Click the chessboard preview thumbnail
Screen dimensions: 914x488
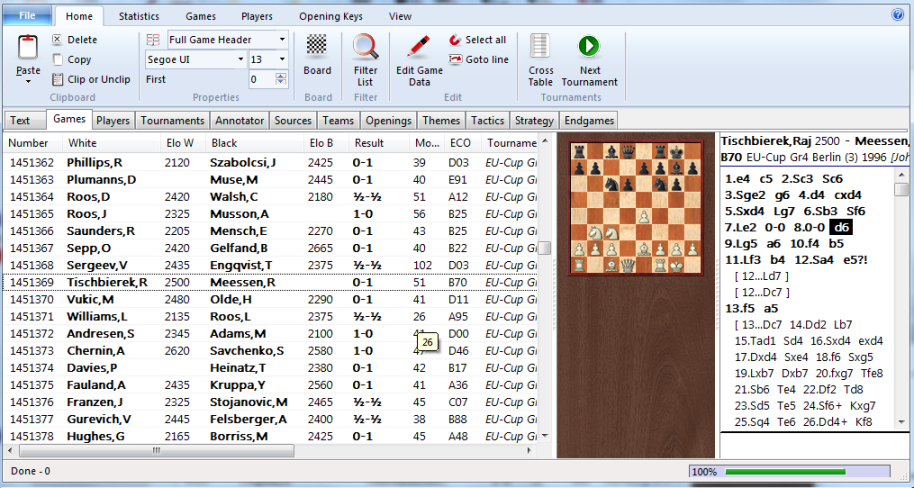pos(635,209)
